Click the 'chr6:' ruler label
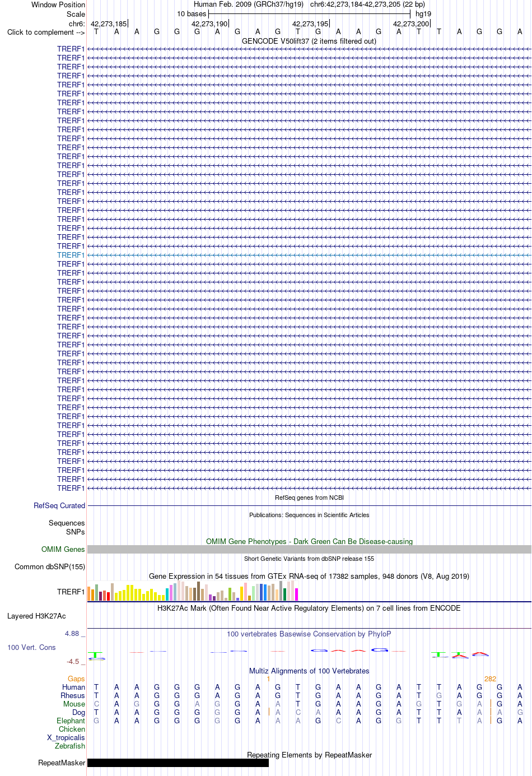Image resolution: width=532 pixels, height=776 pixels. (77, 24)
